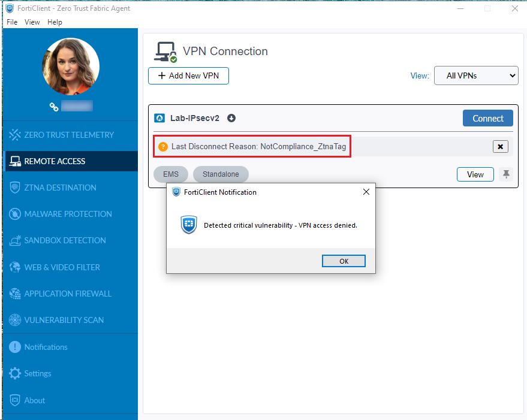
Task: Click Add New VPN button
Action: [188, 75]
